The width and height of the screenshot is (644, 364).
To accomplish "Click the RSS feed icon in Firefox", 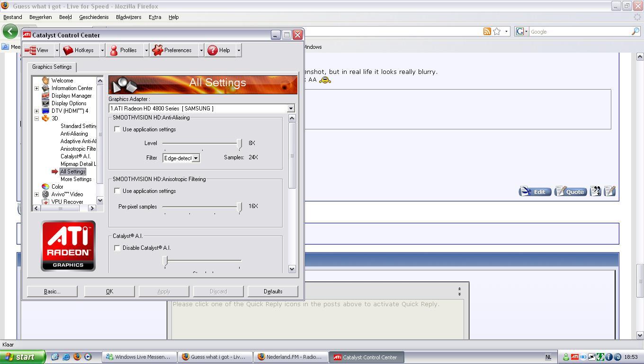I will tap(487, 31).
